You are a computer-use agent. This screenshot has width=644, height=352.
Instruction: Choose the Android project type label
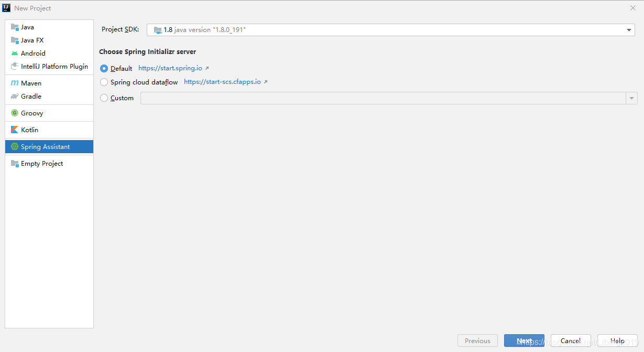(x=33, y=54)
